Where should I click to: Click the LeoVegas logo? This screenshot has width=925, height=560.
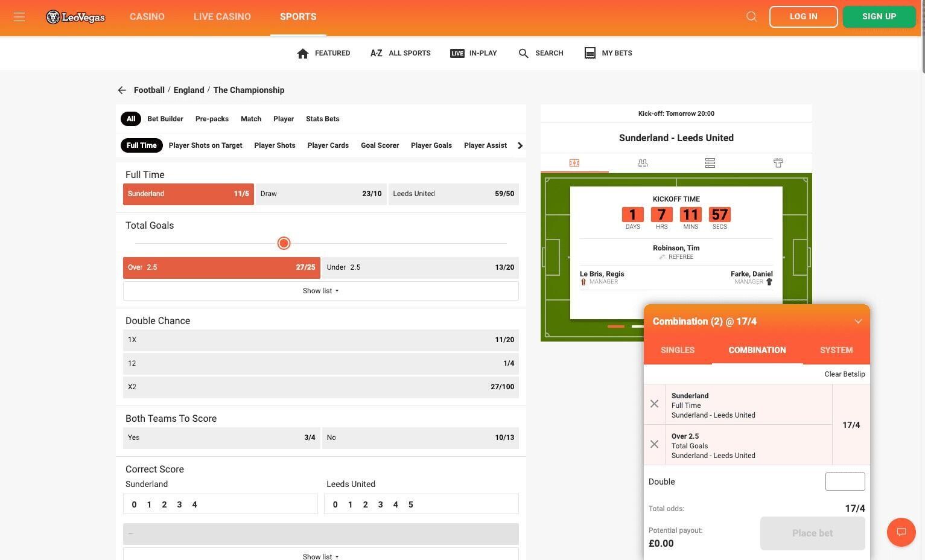coord(75,17)
